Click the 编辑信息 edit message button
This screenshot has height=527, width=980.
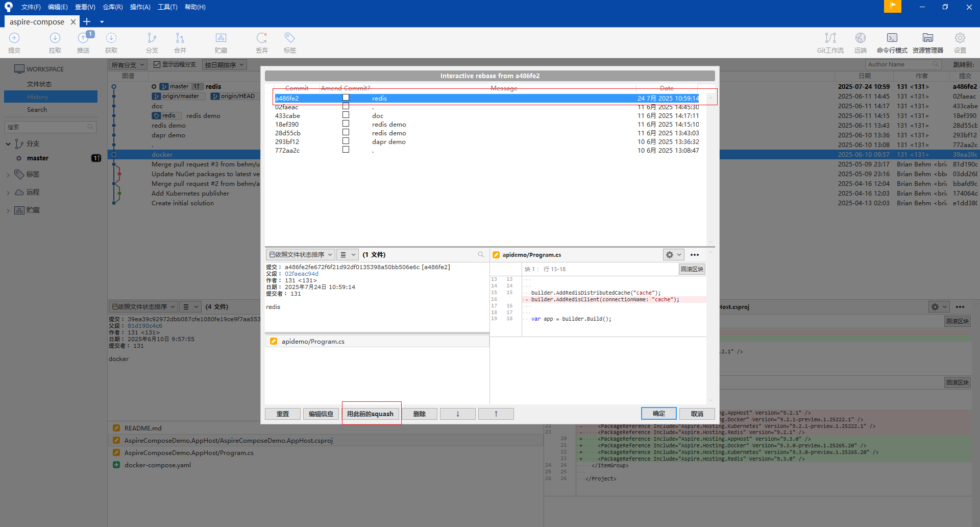[x=321, y=414]
